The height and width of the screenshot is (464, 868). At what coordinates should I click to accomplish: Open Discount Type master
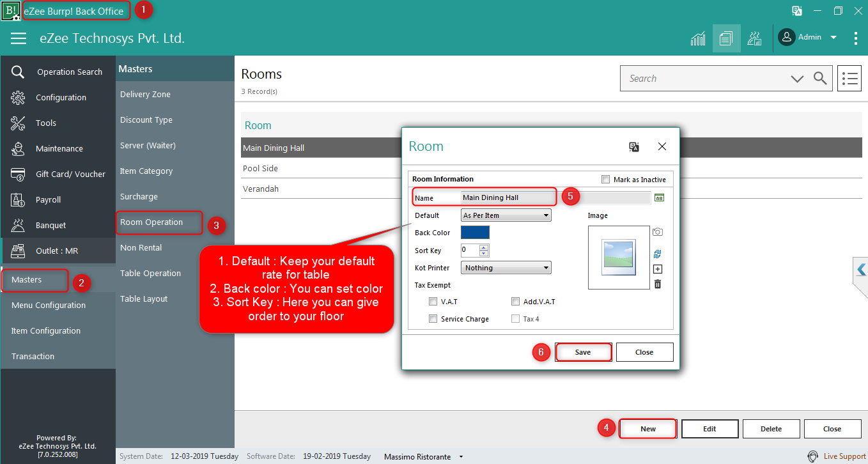[146, 120]
